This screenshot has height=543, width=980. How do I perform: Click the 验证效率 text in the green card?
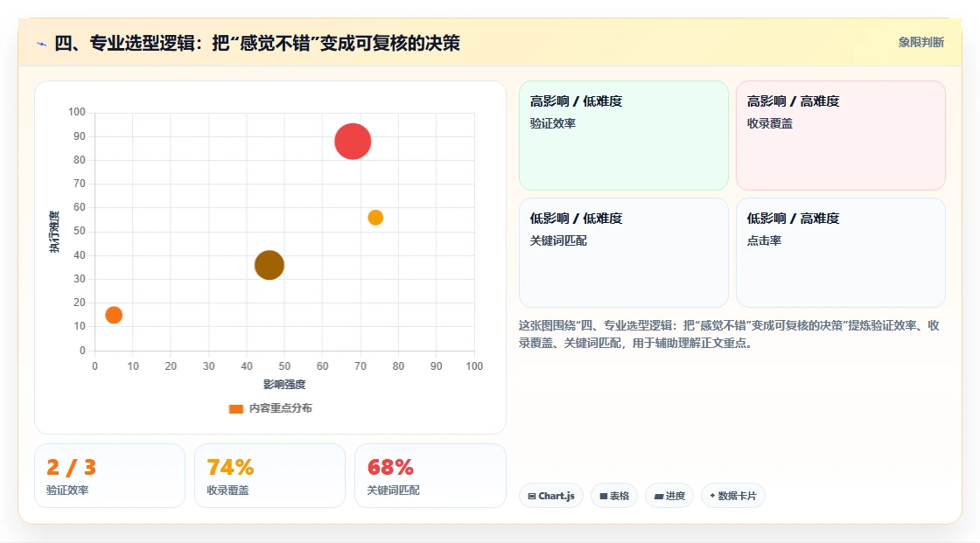click(x=552, y=123)
